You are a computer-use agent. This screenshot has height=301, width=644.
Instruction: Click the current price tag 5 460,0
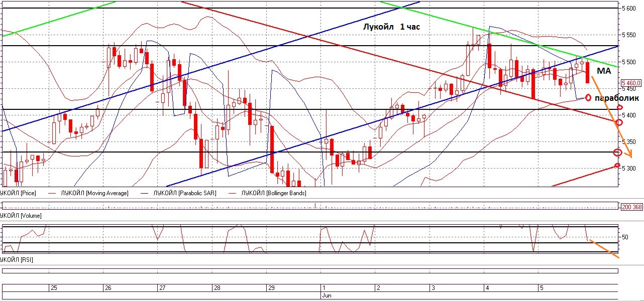pyautogui.click(x=631, y=83)
